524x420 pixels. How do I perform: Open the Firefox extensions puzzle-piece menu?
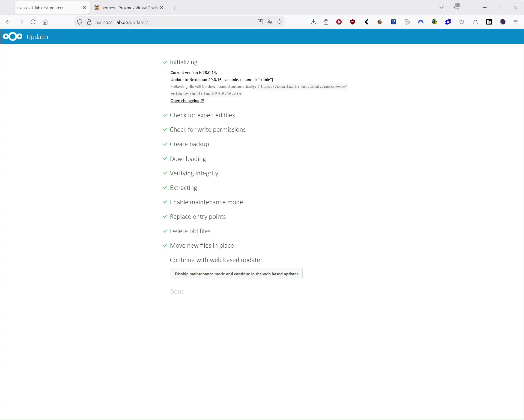coord(326,22)
